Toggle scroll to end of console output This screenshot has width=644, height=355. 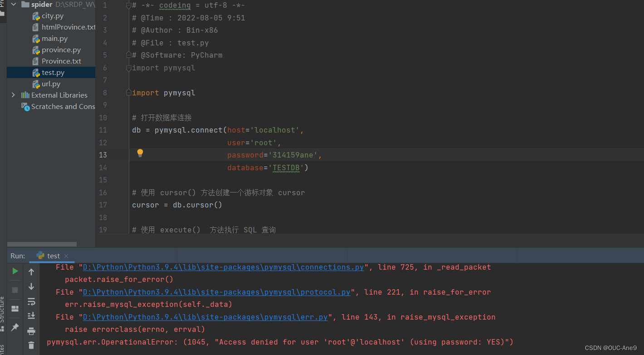(31, 316)
